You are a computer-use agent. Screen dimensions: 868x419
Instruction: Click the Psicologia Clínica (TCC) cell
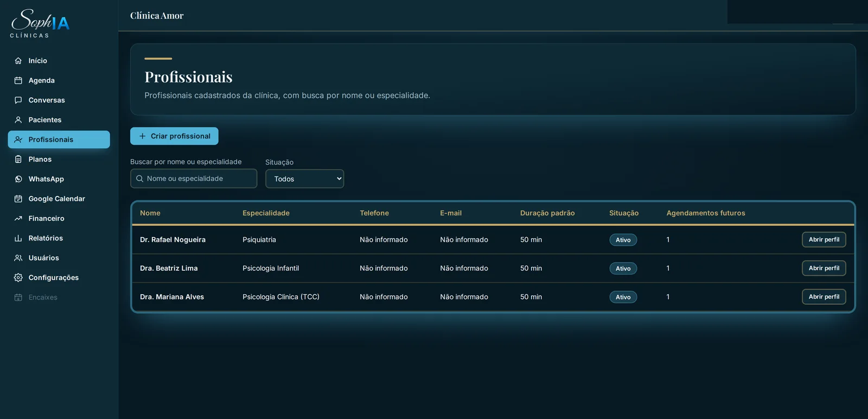[281, 297]
